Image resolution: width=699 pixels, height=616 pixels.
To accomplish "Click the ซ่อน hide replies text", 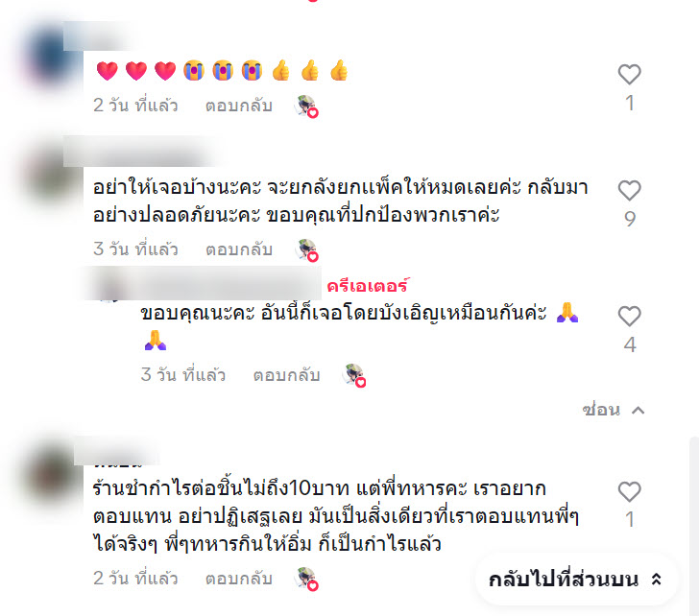I will point(601,410).
